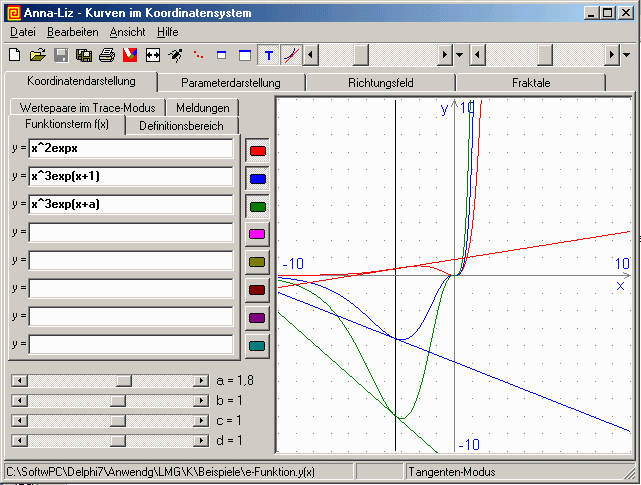
Task: Click the double-headed horizontal arrow toolbar icon
Action: pyautogui.click(x=153, y=54)
